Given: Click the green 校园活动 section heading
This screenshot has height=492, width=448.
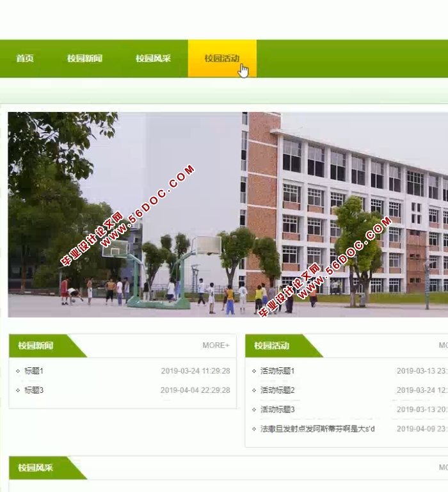Looking at the screenshot, I should [x=272, y=345].
